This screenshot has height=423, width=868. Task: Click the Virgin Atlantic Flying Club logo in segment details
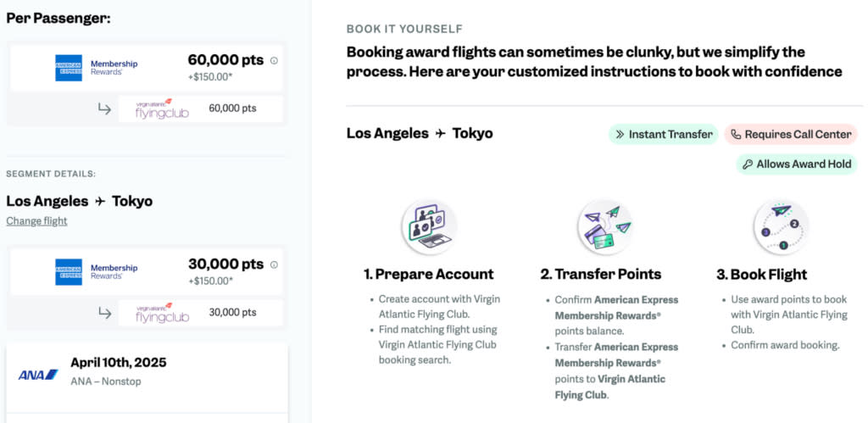click(162, 313)
